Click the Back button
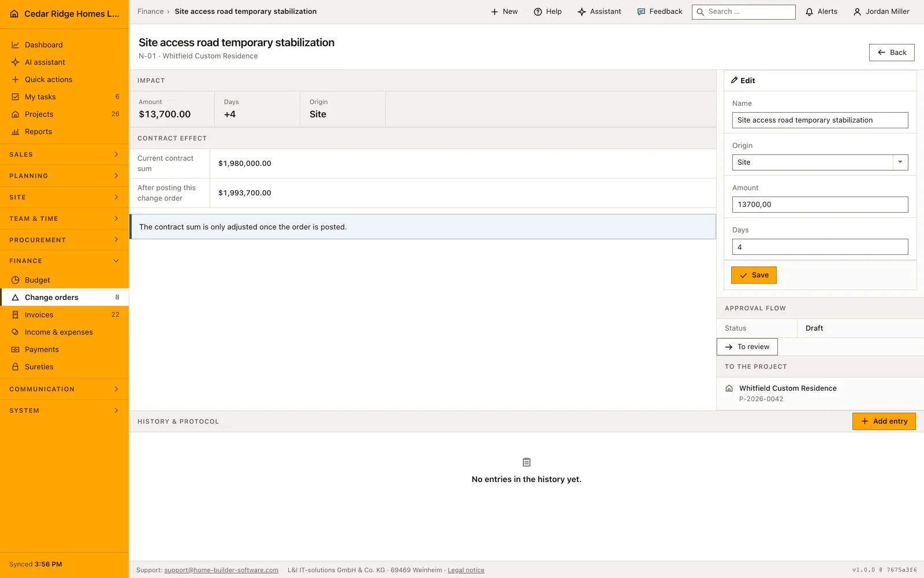The width and height of the screenshot is (924, 578). [892, 53]
